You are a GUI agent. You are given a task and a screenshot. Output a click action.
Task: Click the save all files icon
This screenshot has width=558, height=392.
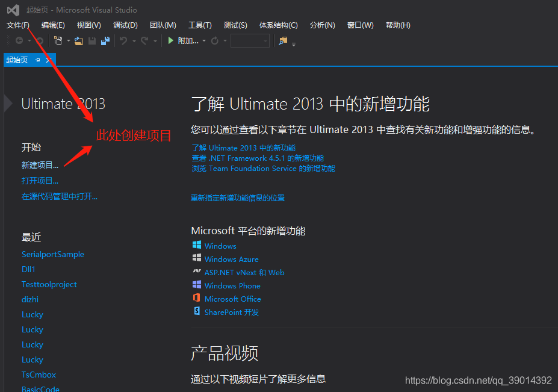coord(105,41)
